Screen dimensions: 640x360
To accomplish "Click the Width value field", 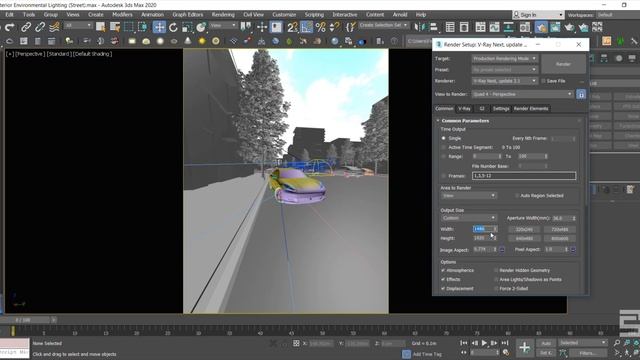I will [483, 229].
